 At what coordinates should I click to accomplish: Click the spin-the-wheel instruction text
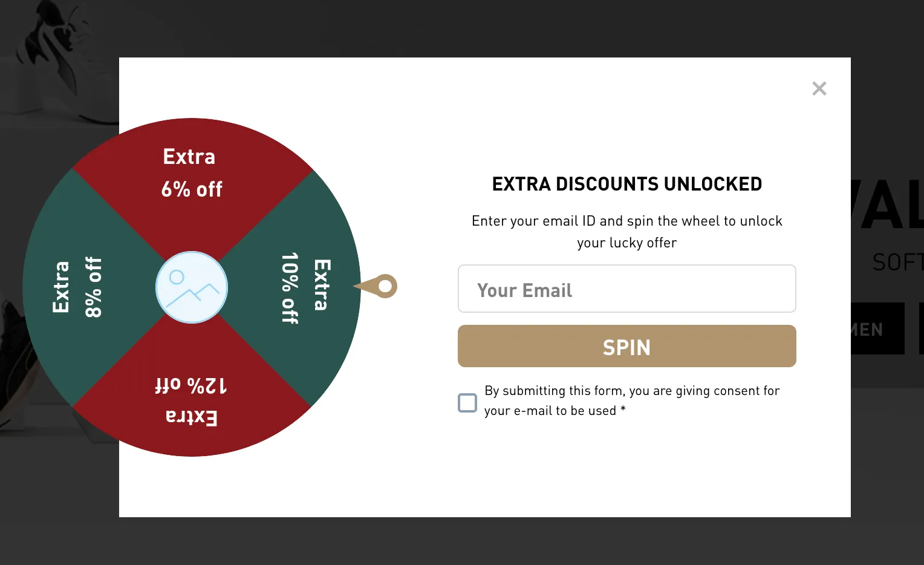coord(626,232)
